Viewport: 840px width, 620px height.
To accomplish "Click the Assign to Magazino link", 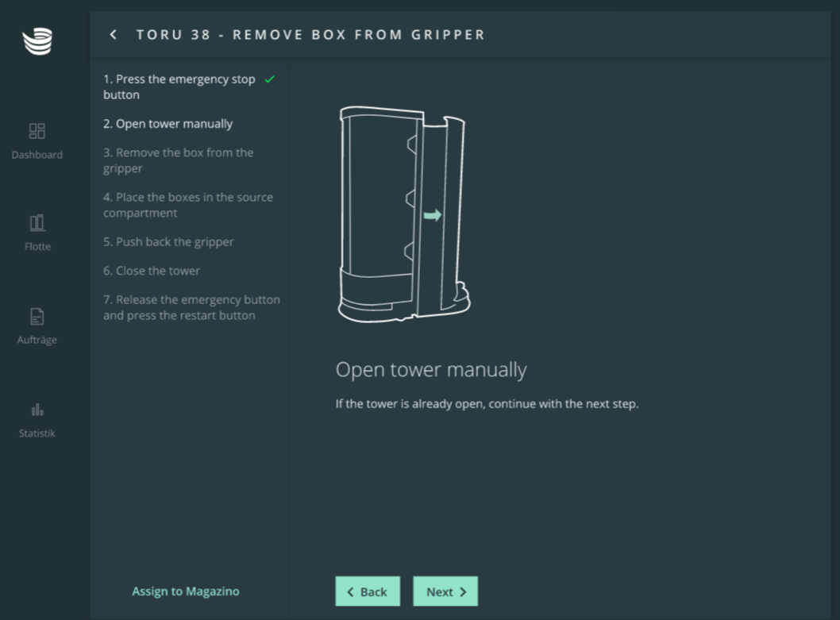I will point(186,591).
